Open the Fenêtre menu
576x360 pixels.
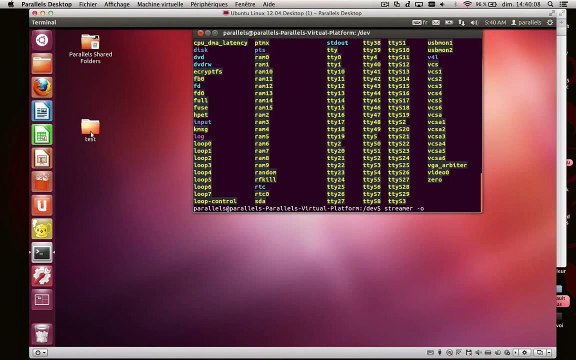[x=245, y=4]
